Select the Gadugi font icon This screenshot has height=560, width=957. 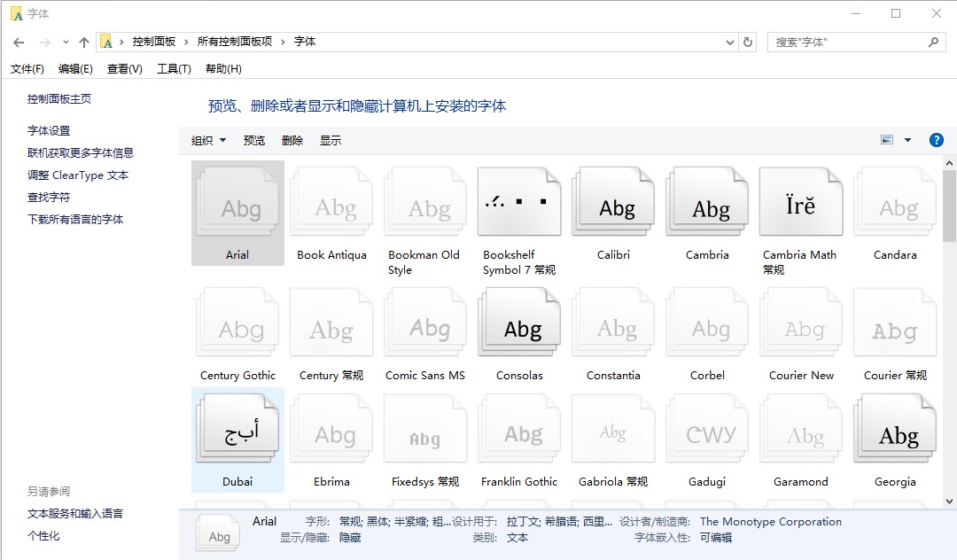coord(707,429)
